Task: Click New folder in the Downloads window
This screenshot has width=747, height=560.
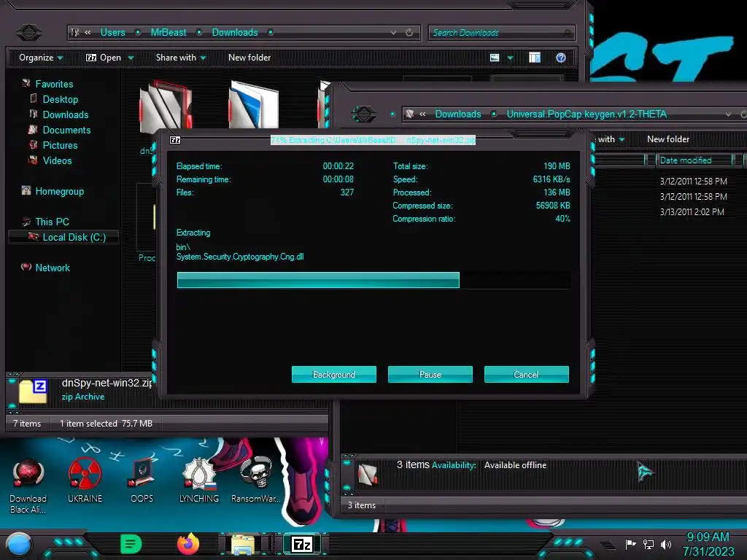Action: 249,58
